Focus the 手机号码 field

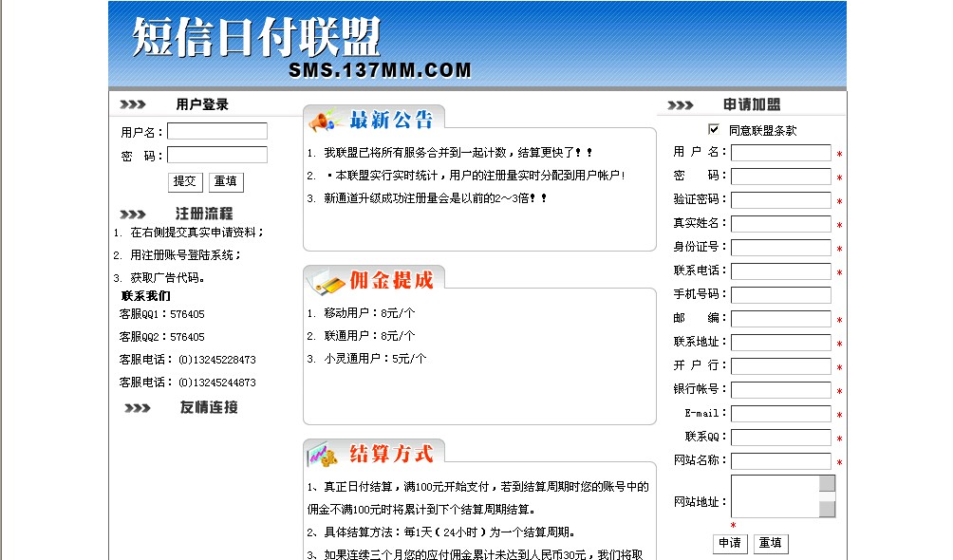780,295
